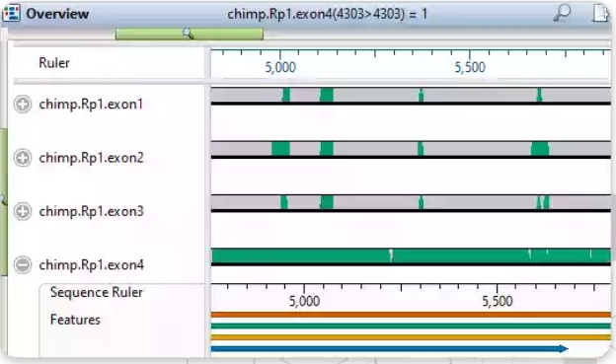616x364 pixels.
Task: Expand the chimp.Rp1.exon1 track
Action: (x=23, y=104)
